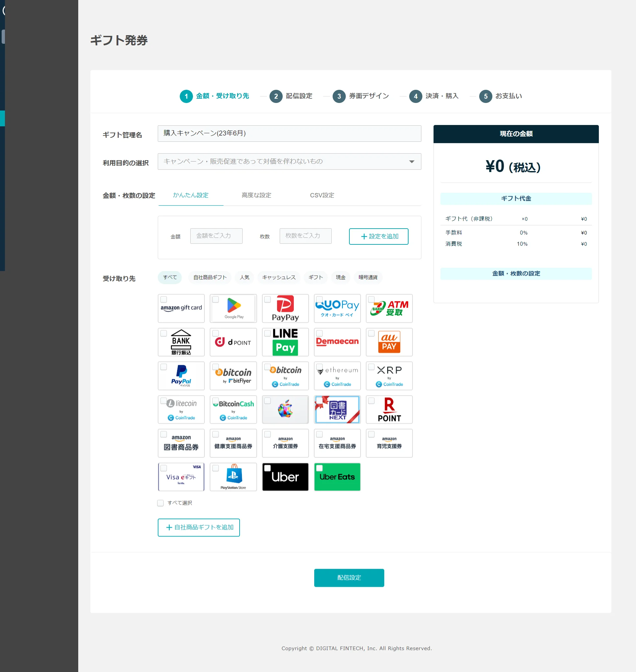Image resolution: width=636 pixels, height=672 pixels.
Task: Choose the Uber Eats gift tile
Action: (337, 477)
